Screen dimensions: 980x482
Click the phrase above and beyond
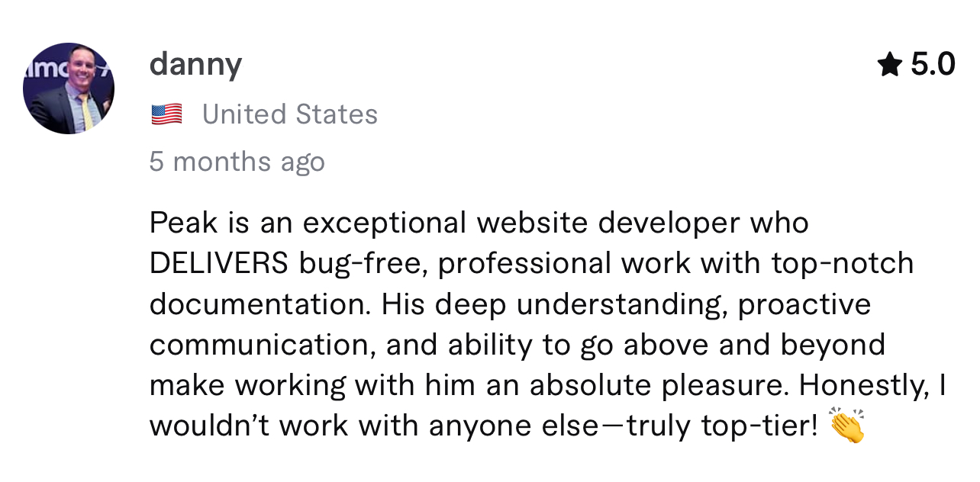[755, 345]
